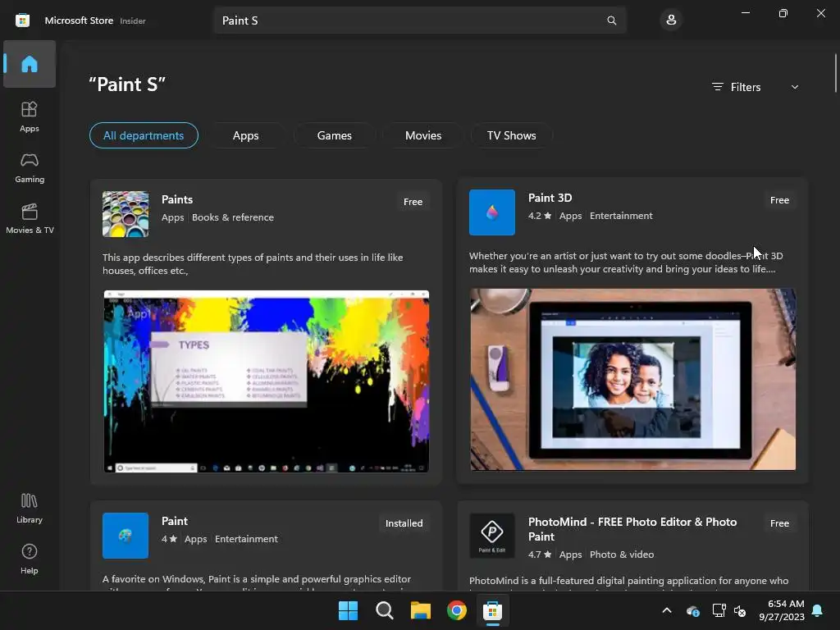Open the Library in sidebar

point(30,508)
